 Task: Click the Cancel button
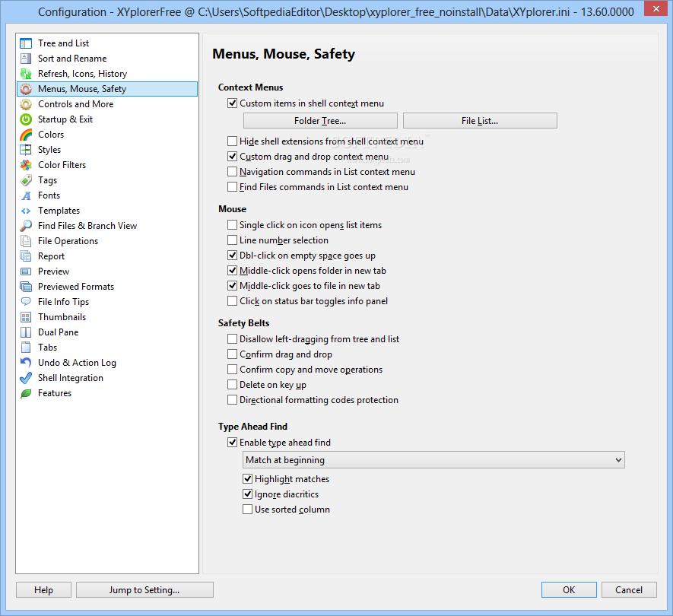click(629, 590)
